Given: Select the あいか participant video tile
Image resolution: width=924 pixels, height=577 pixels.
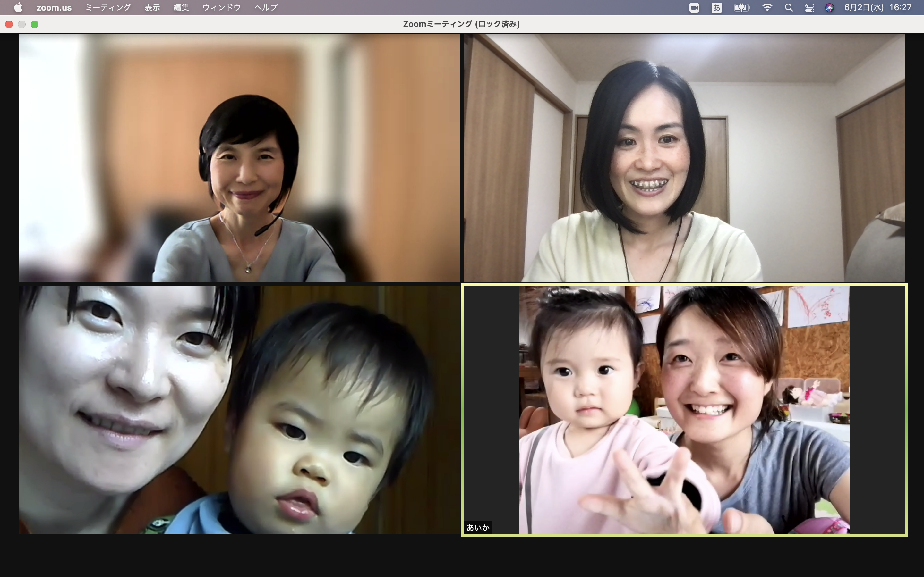Looking at the screenshot, I should click(684, 410).
